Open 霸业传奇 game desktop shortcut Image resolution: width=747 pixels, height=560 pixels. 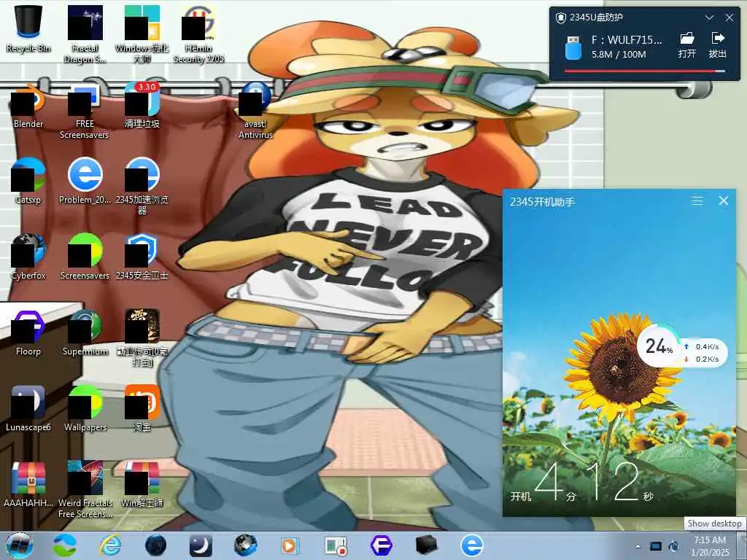[x=142, y=338]
